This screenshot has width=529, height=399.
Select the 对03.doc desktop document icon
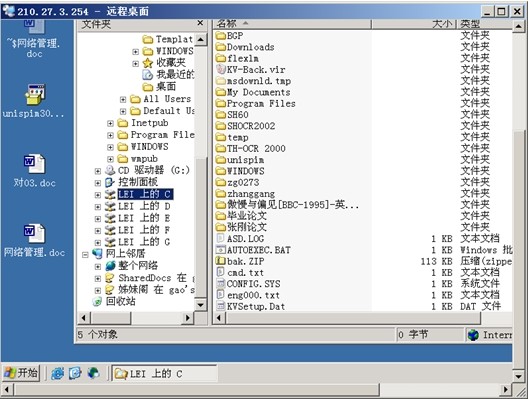click(x=34, y=164)
